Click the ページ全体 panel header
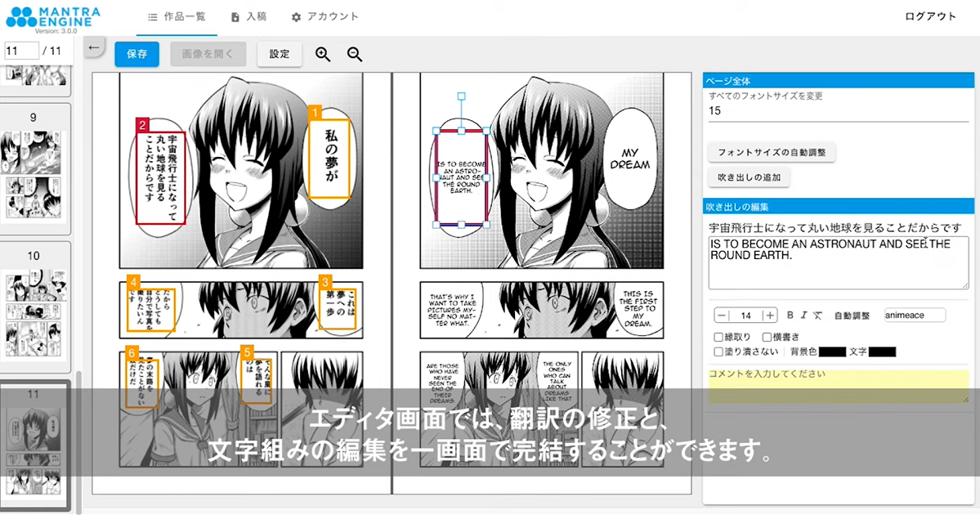 (838, 81)
